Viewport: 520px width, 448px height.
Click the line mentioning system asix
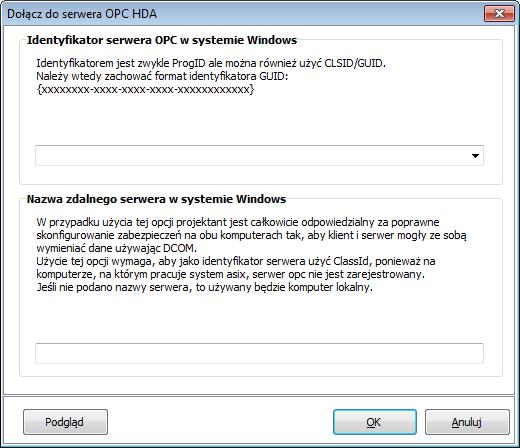pyautogui.click(x=231, y=274)
